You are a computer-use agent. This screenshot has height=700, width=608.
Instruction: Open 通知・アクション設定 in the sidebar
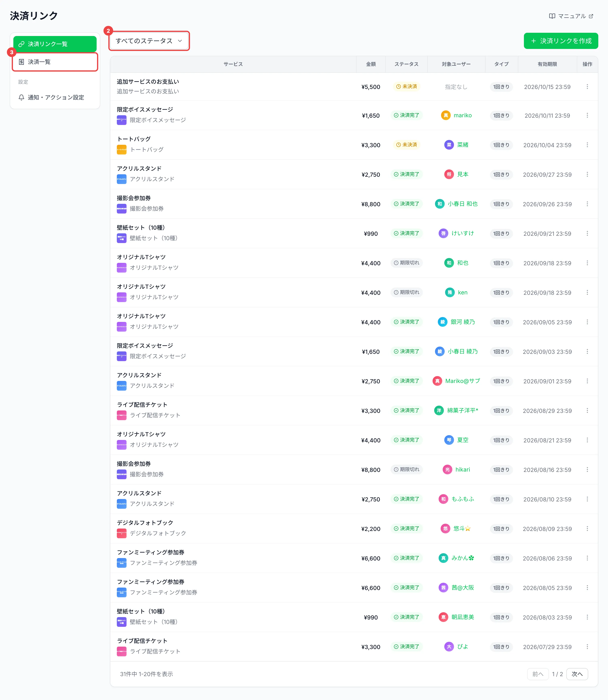55,97
